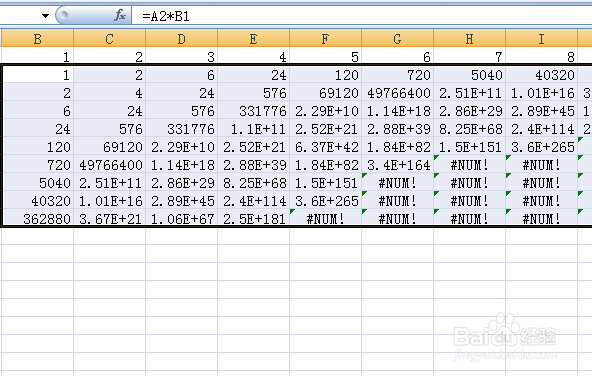The image size is (592, 376).
Task: Select cell with value 3.67E+21
Action: coord(109,219)
